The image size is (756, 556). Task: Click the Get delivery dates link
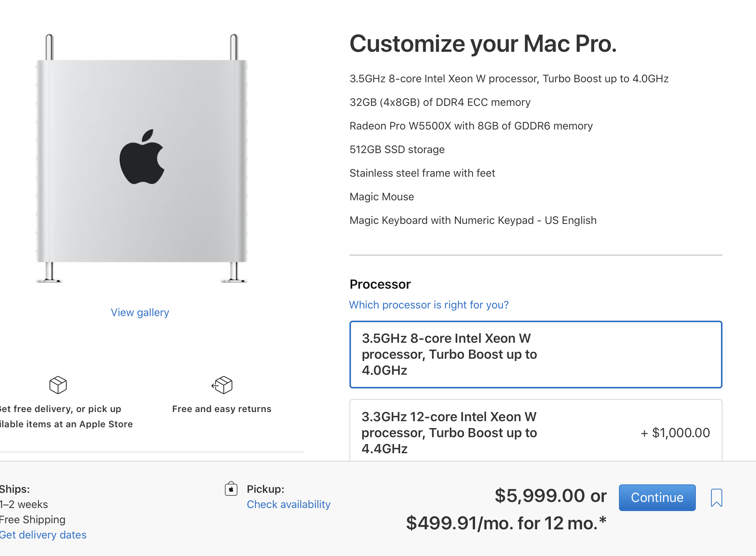pyautogui.click(x=43, y=535)
